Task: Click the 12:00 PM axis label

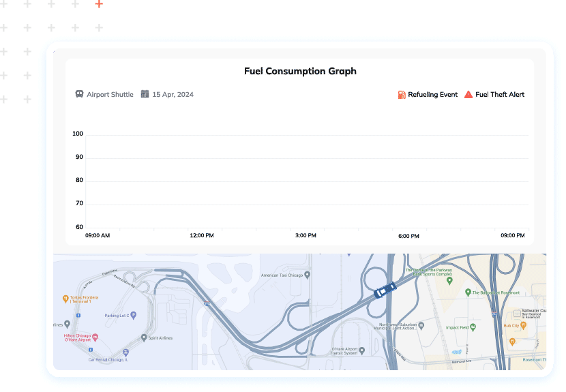Action: (x=202, y=235)
